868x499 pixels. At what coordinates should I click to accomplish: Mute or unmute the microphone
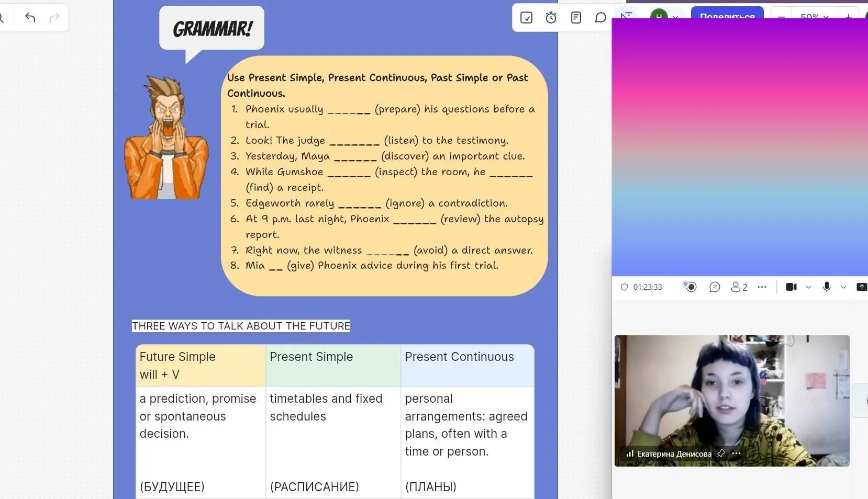point(827,287)
